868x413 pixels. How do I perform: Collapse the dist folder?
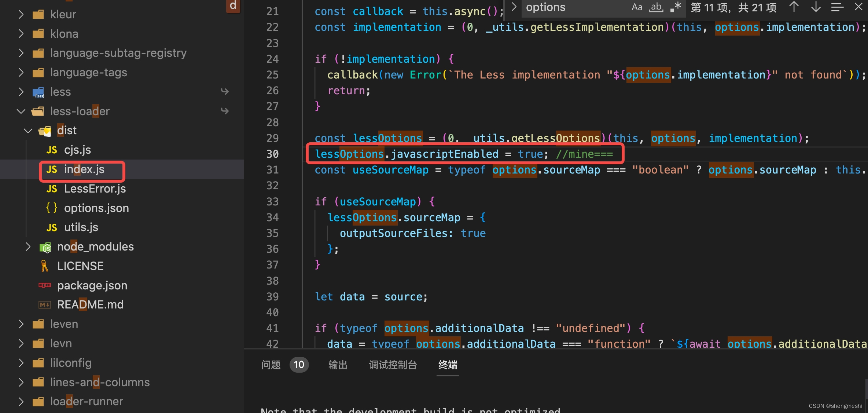click(28, 131)
